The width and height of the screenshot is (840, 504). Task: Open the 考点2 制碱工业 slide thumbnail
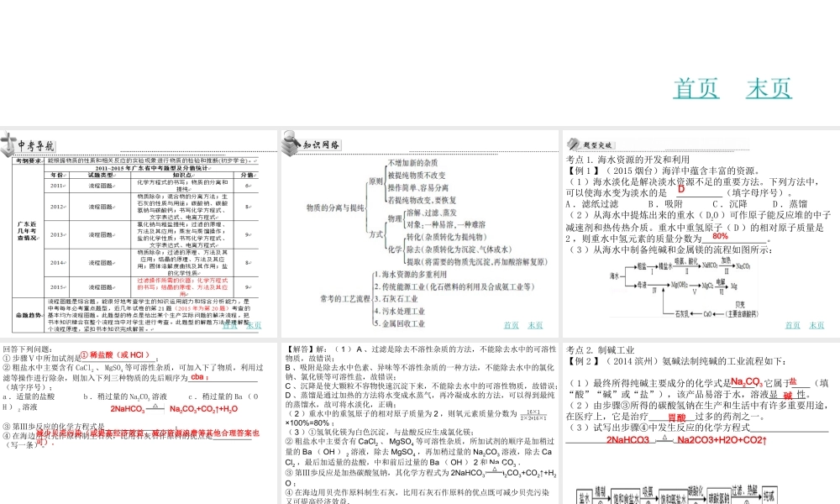tap(701, 423)
